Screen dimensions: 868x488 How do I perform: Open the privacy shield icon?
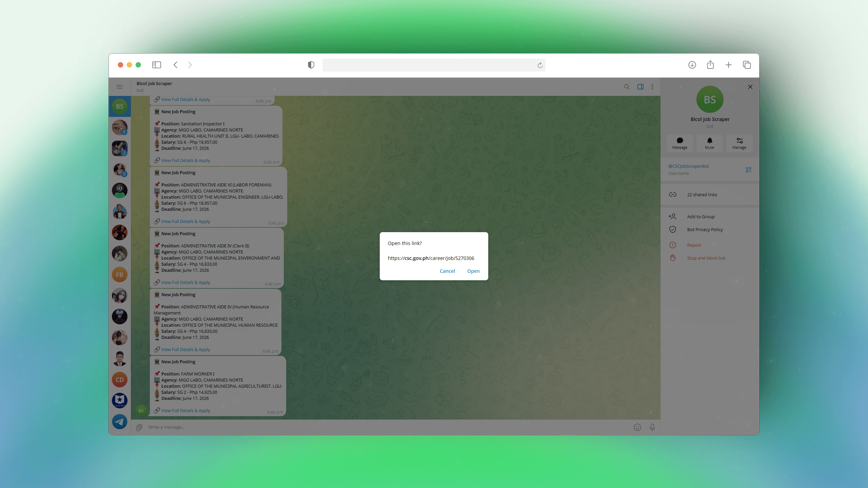coord(311,65)
